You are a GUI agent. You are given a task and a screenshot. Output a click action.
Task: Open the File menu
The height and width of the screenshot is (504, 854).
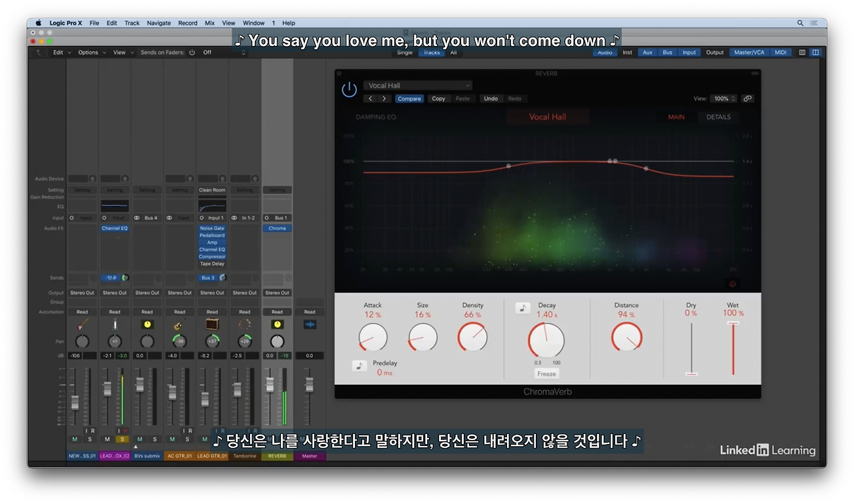coord(94,23)
